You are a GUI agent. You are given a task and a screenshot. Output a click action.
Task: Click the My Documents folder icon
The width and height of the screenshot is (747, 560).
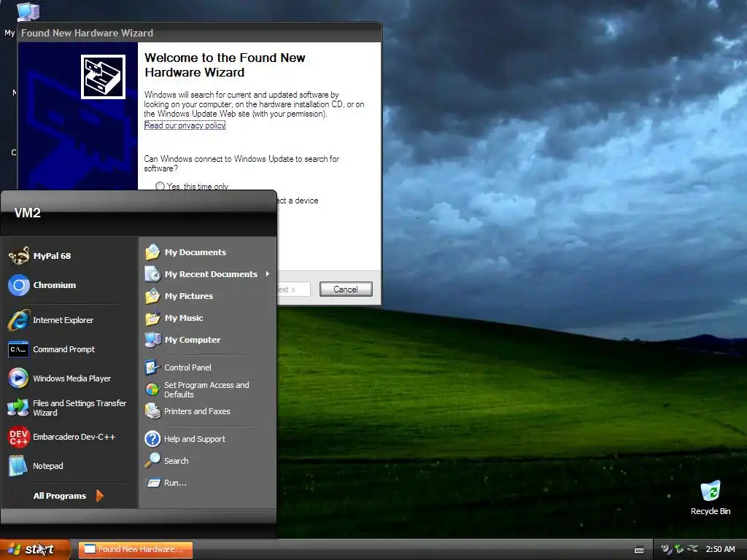(x=152, y=252)
